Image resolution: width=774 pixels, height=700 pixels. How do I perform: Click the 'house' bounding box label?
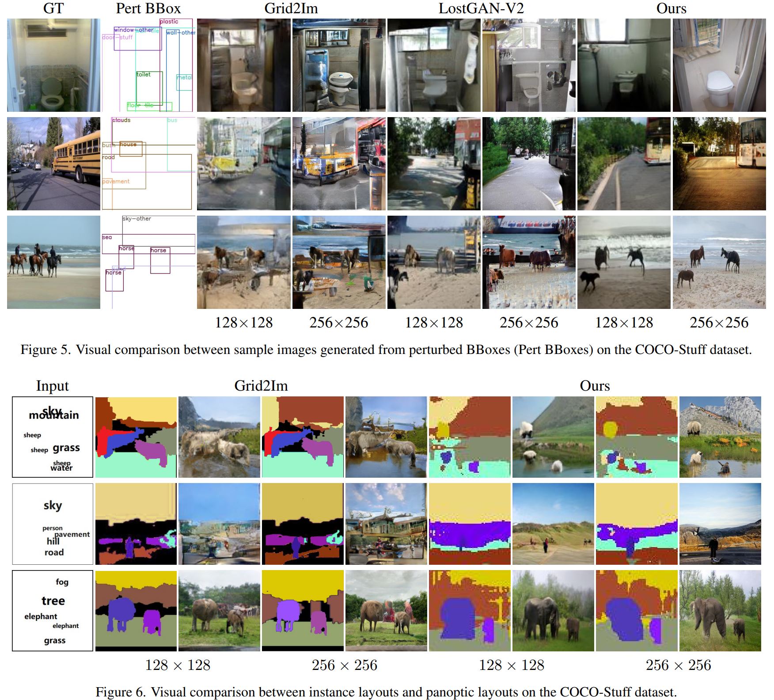pos(128,145)
